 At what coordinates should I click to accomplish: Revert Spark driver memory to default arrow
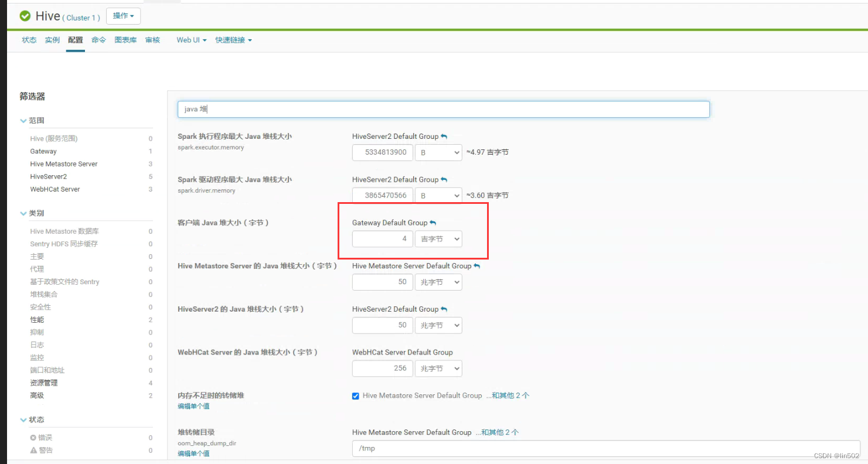(444, 180)
